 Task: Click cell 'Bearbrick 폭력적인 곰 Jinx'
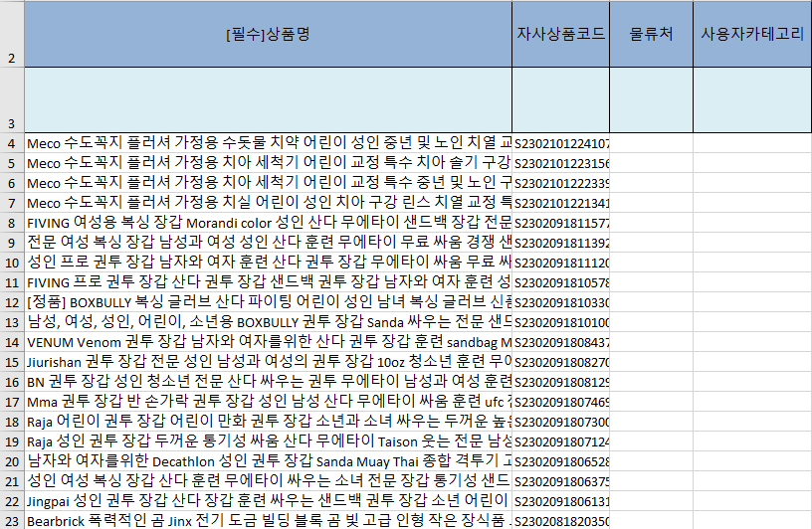269,520
